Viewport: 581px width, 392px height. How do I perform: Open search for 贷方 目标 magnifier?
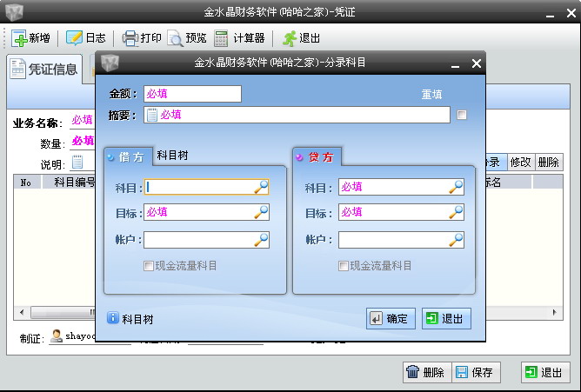point(456,212)
